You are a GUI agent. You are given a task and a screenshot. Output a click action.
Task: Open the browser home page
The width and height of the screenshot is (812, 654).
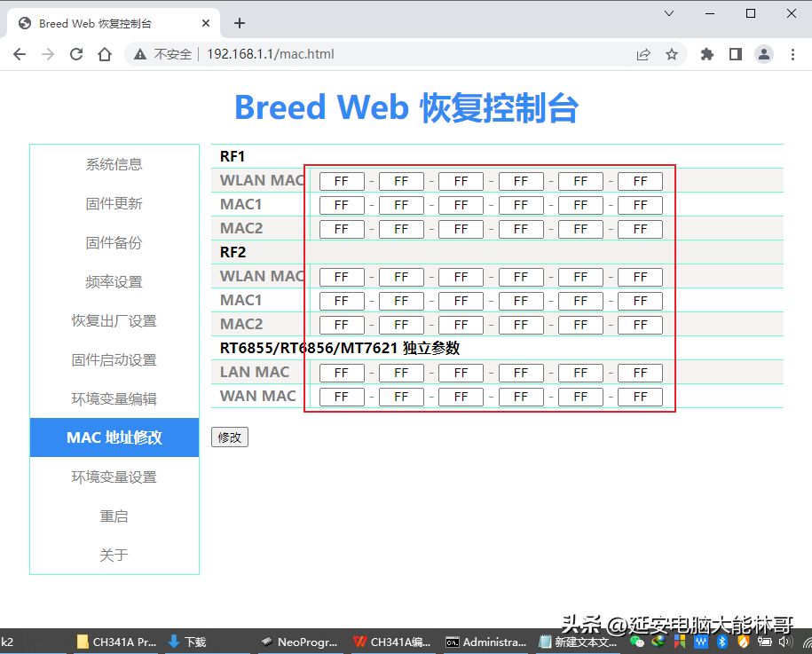105,54
